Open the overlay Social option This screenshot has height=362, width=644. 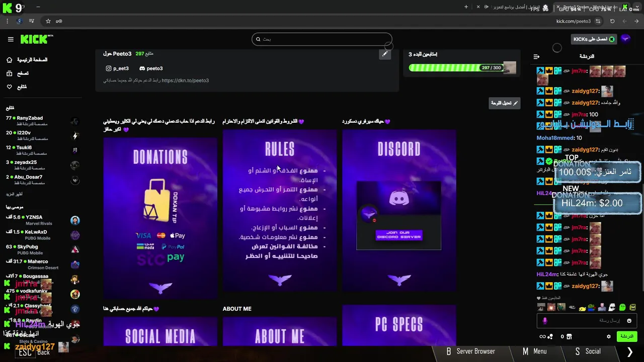pos(588,351)
